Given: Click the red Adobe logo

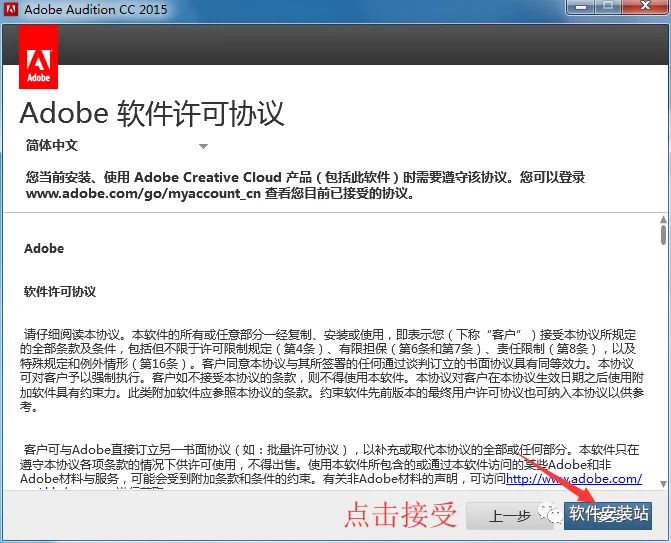Looking at the screenshot, I should [x=39, y=57].
